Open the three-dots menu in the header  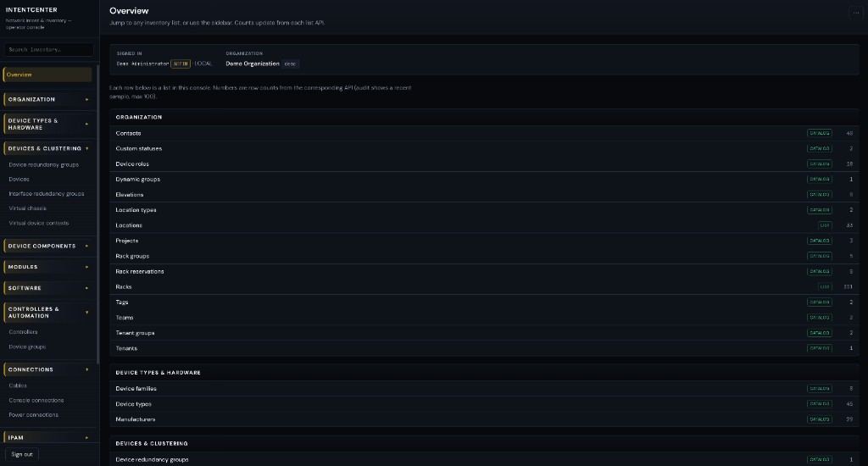point(855,13)
